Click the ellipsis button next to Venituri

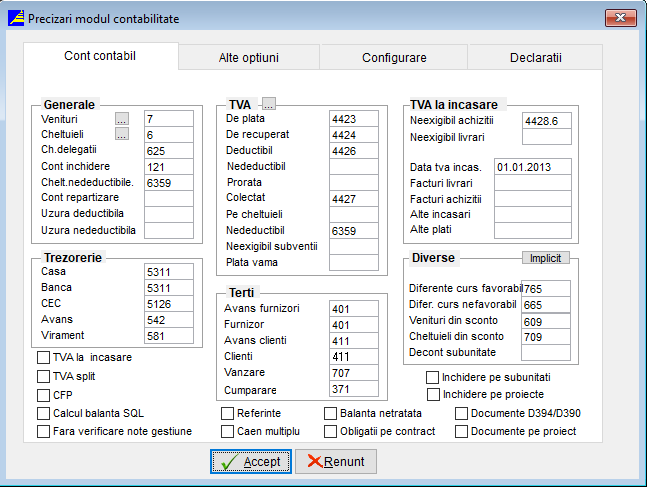tap(122, 119)
